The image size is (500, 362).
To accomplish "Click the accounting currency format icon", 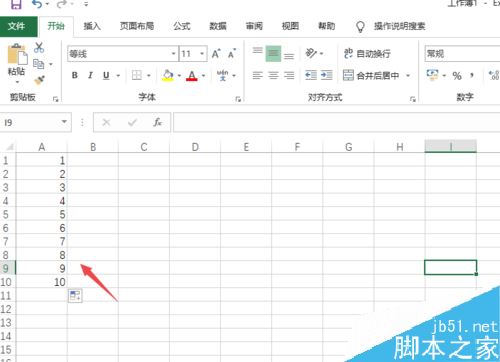I will click(x=432, y=75).
